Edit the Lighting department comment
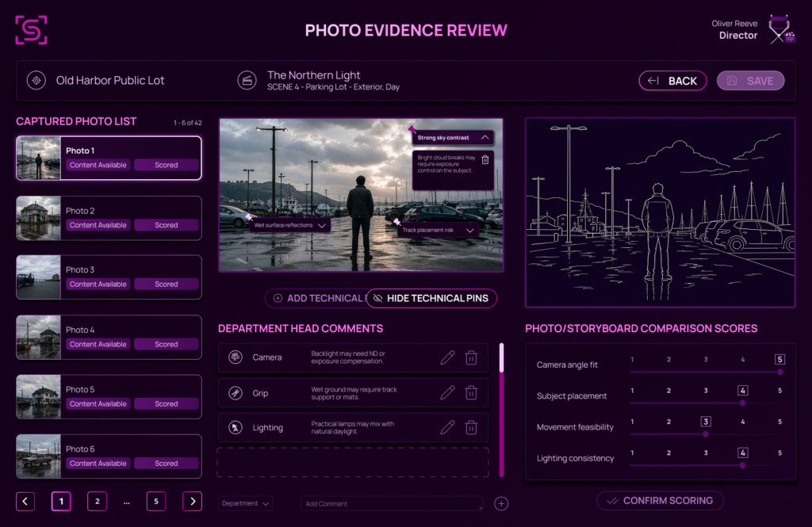This screenshot has height=527, width=812. point(447,428)
